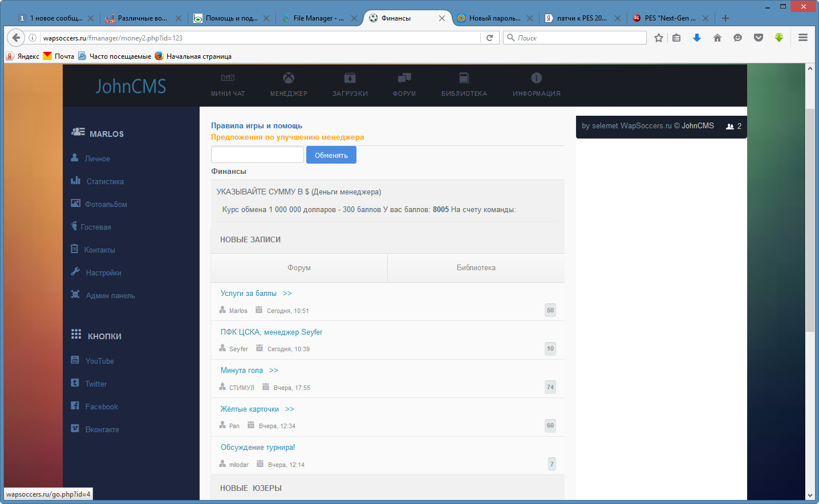Open 'Предложения по улучшению менеджера' link

click(287, 137)
